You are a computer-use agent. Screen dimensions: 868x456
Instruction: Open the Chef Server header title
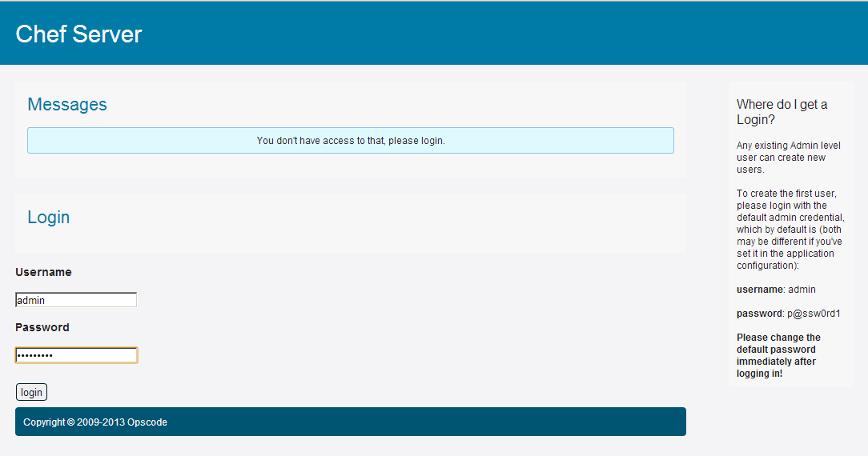pos(78,34)
